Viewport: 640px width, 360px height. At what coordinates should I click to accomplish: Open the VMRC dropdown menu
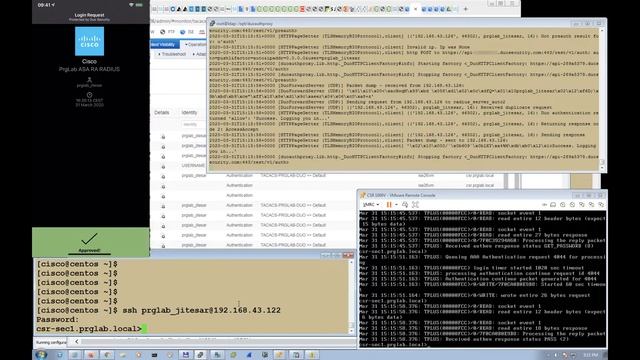[371, 204]
